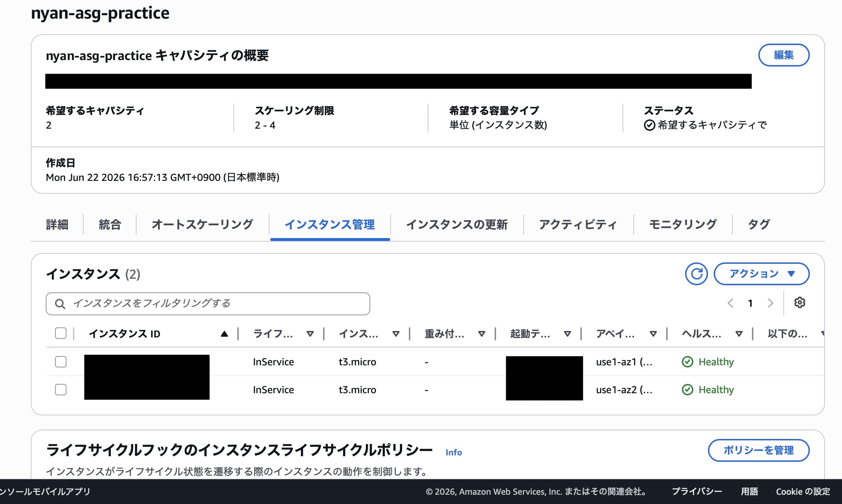Click the スケーリング制限 value 2 - 4

[x=265, y=125]
